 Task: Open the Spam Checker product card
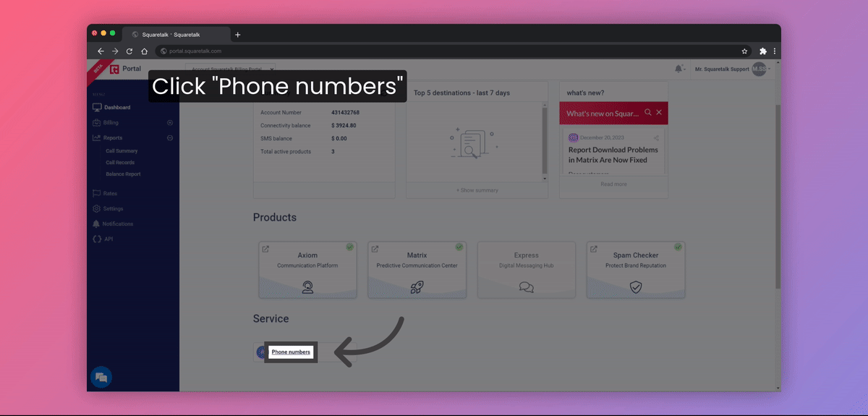(636, 270)
